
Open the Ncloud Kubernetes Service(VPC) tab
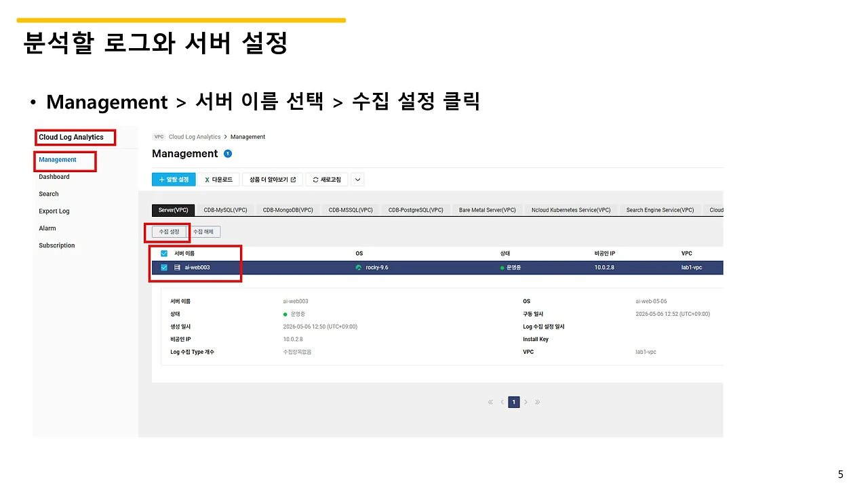[571, 210]
